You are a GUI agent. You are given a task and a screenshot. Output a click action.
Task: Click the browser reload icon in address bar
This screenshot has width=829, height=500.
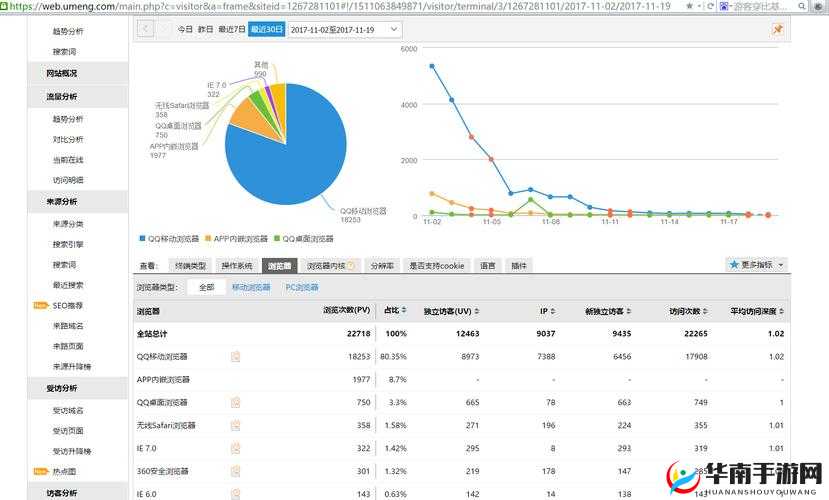coord(710,6)
